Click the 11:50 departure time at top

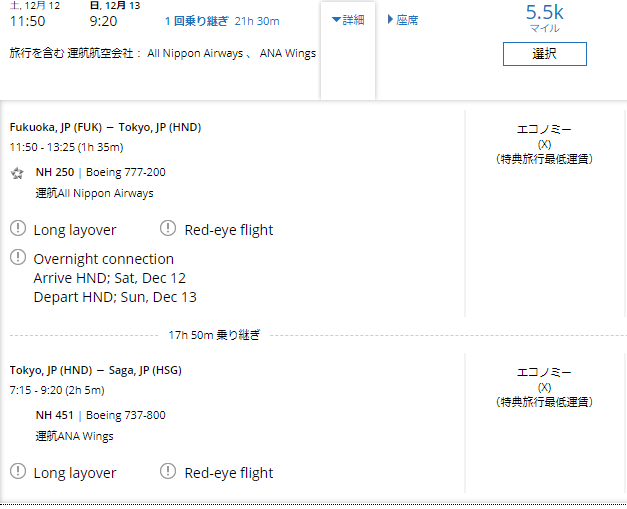click(x=28, y=21)
